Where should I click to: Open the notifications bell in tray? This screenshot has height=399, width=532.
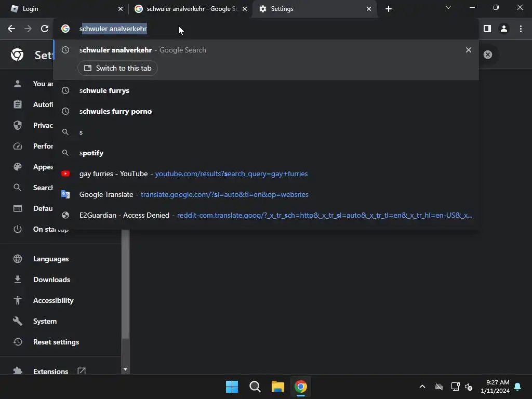click(x=518, y=387)
